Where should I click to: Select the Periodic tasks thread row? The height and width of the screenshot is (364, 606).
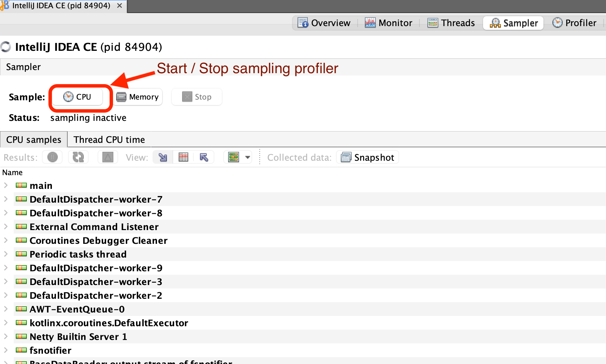pyautogui.click(x=303, y=254)
